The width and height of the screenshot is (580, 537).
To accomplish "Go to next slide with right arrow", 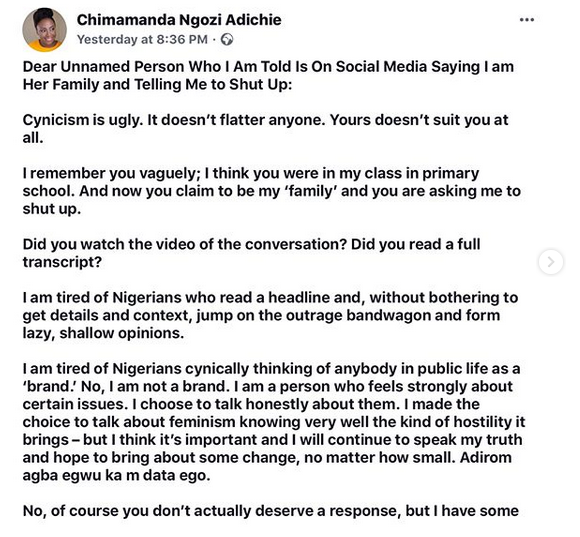I will click(551, 262).
